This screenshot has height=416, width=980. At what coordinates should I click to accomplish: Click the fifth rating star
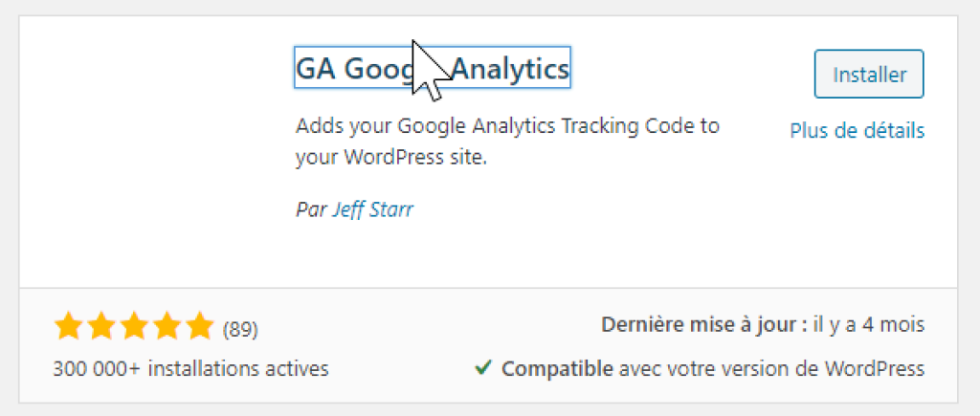(x=199, y=327)
